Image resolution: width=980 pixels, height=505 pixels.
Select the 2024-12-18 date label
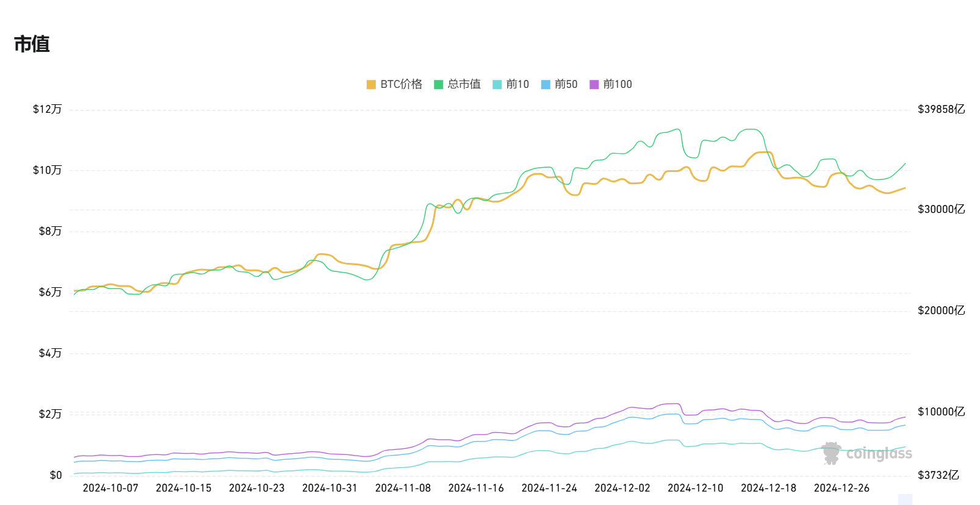[x=769, y=488]
